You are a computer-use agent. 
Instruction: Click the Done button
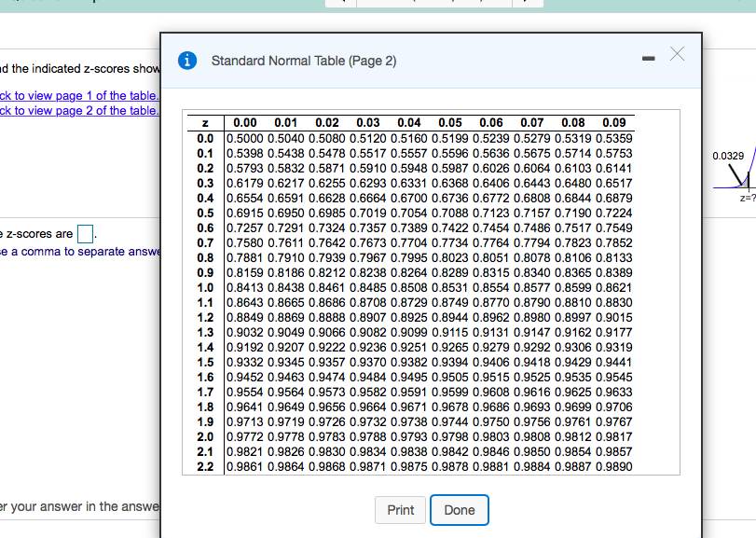pyautogui.click(x=460, y=510)
